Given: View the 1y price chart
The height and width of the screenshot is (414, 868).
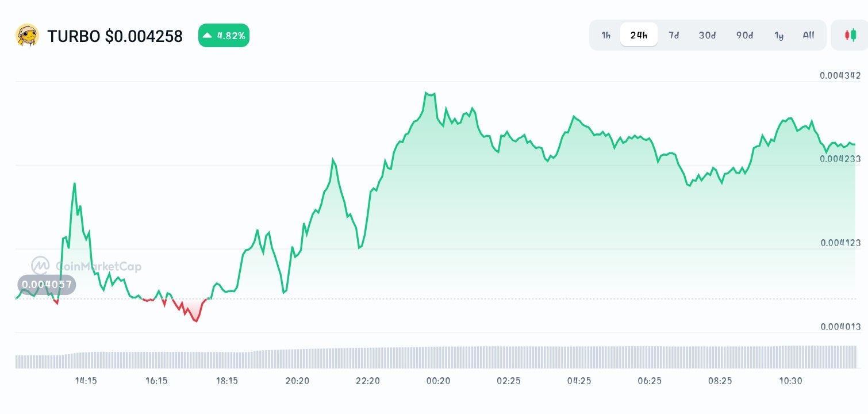Looking at the screenshot, I should tap(779, 35).
